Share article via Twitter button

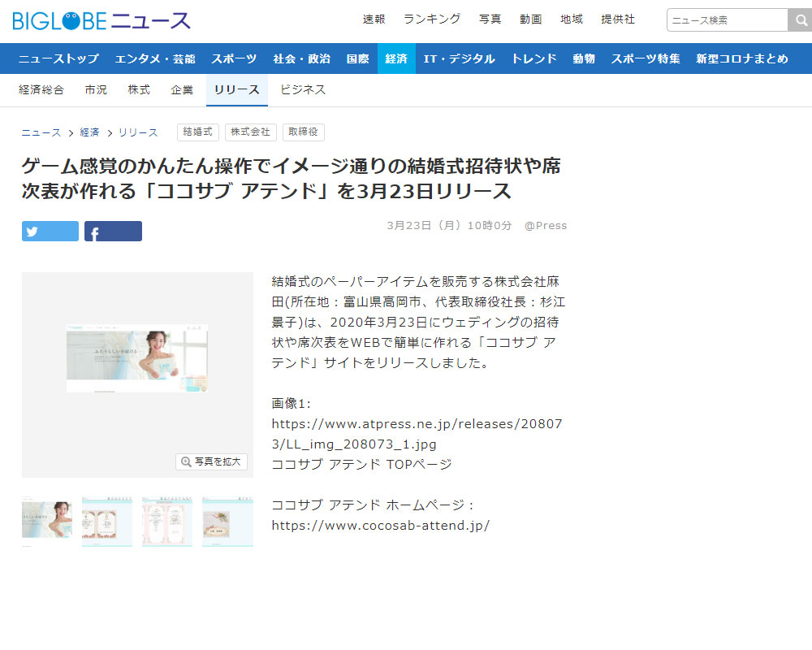[50, 232]
